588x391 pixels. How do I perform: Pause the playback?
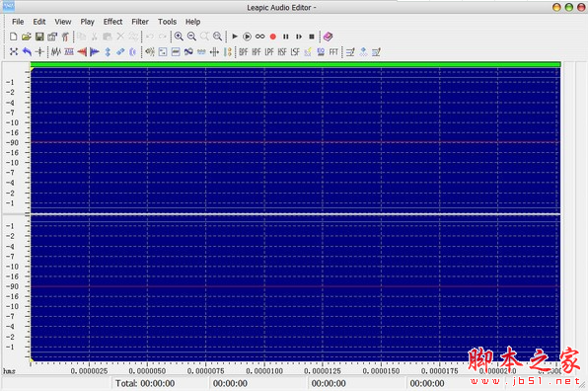pos(286,37)
